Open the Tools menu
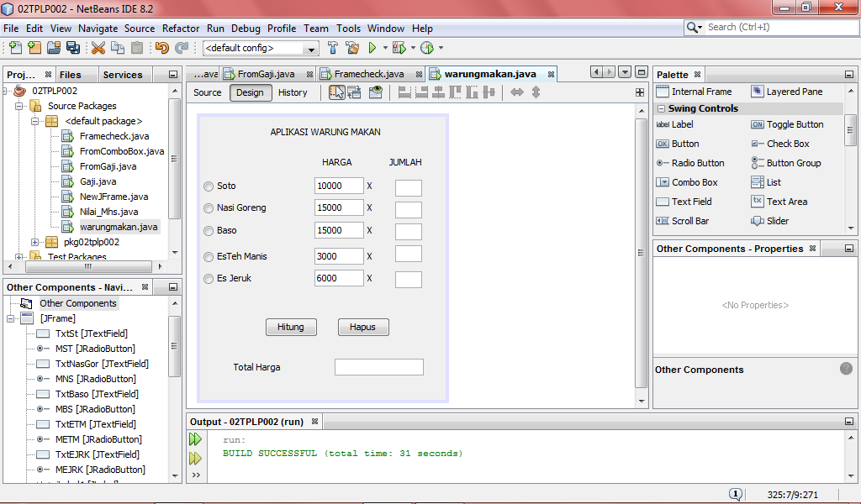The width and height of the screenshot is (861, 504). (349, 28)
